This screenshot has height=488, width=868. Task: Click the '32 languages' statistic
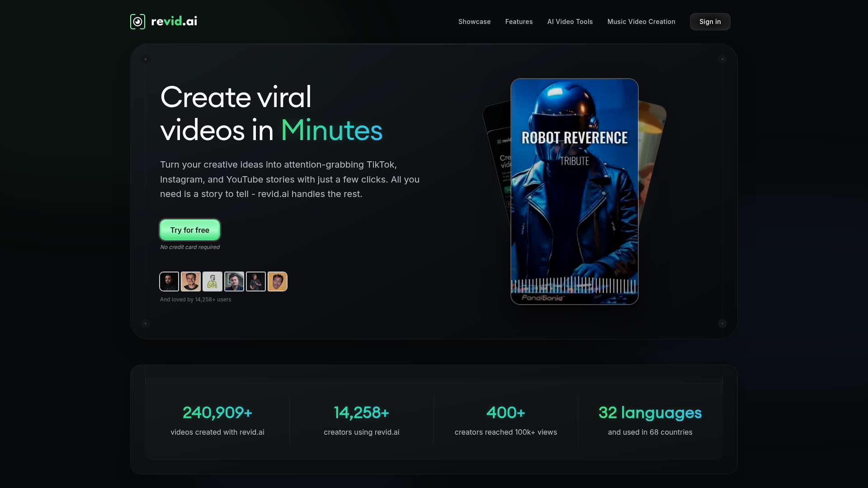650,413
